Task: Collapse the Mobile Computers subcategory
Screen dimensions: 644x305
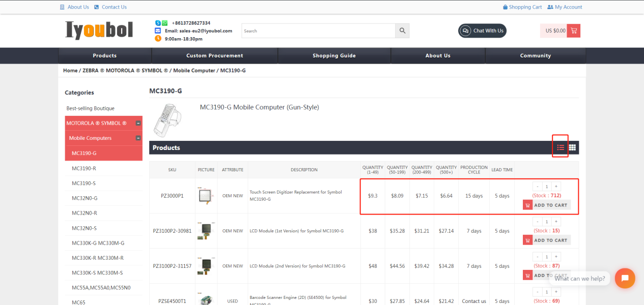Action: 138,138
